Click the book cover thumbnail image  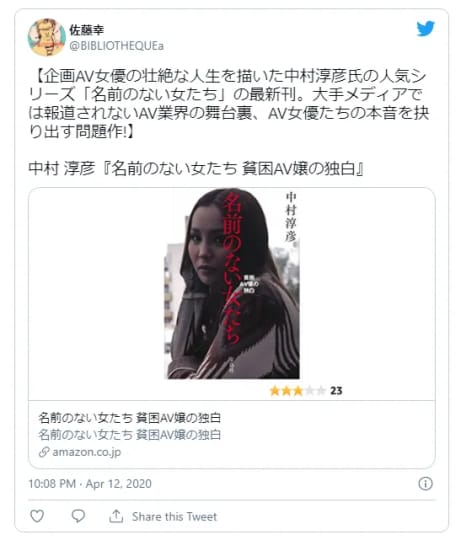(232, 284)
